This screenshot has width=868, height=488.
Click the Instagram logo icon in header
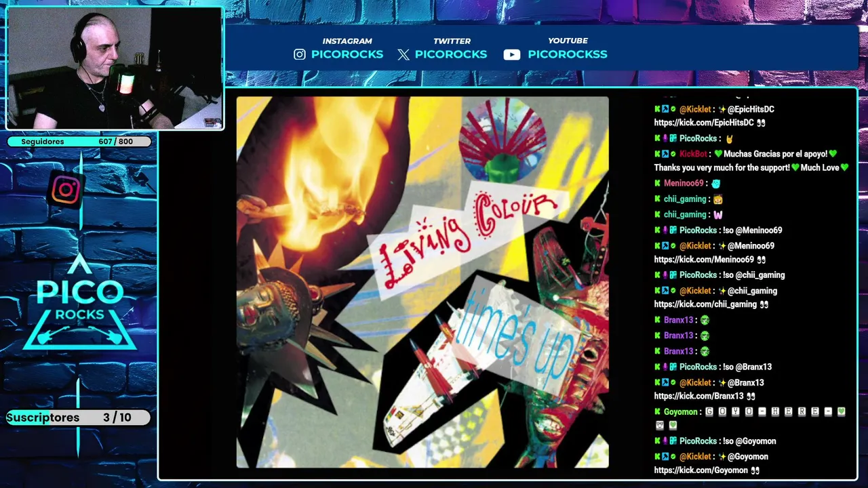[300, 54]
